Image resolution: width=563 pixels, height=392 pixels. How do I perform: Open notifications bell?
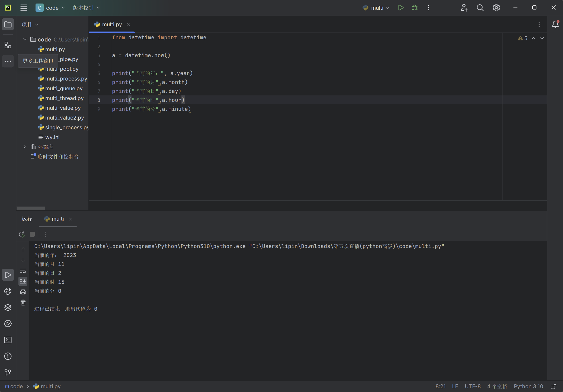pyautogui.click(x=555, y=24)
